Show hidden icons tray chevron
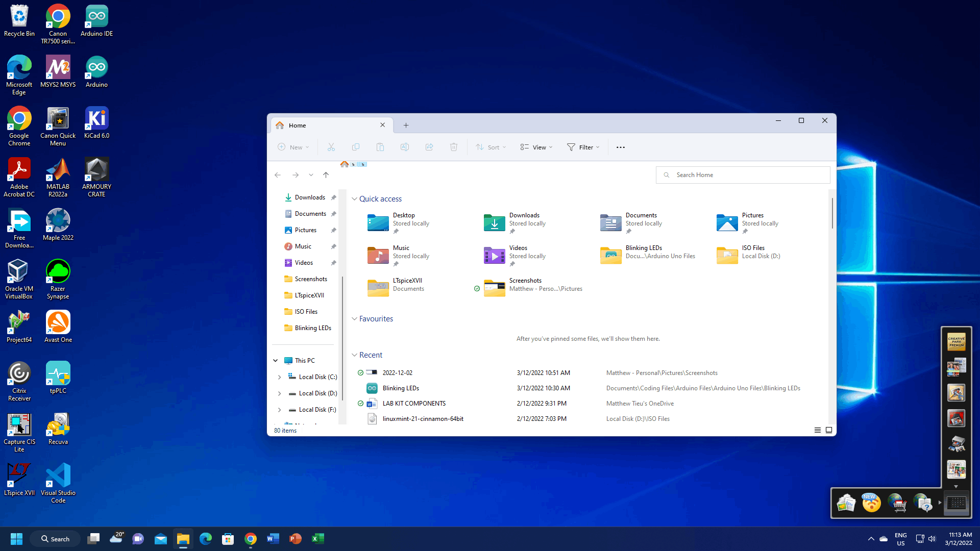This screenshot has width=980, height=551. click(x=871, y=539)
